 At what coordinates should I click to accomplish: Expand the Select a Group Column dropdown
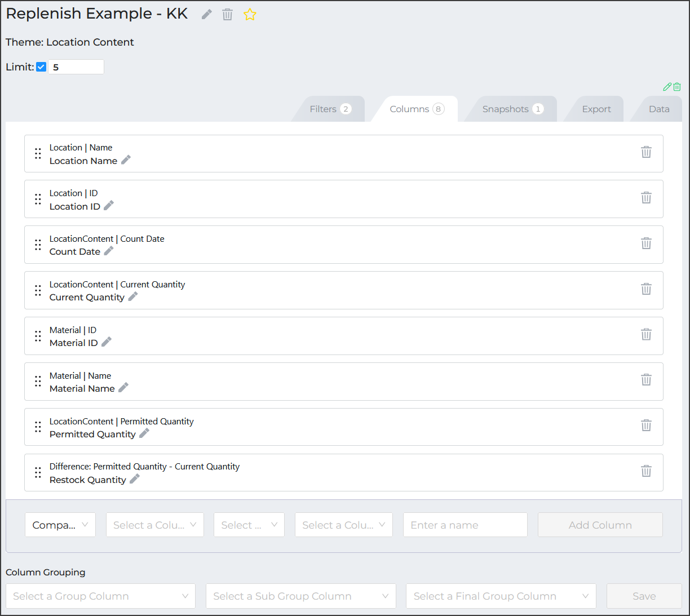tap(100, 596)
